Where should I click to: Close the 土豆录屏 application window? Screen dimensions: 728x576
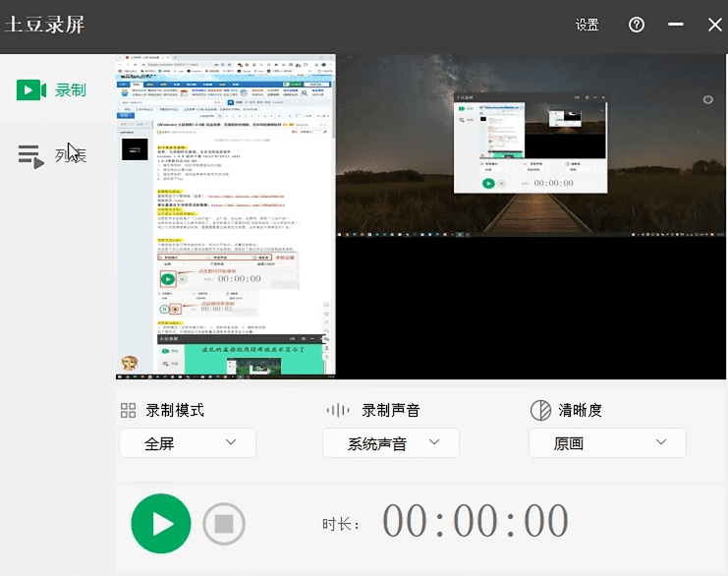pos(714,26)
